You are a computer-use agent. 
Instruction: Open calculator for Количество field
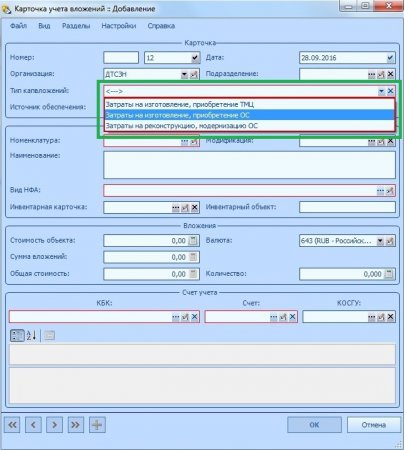coord(389,274)
